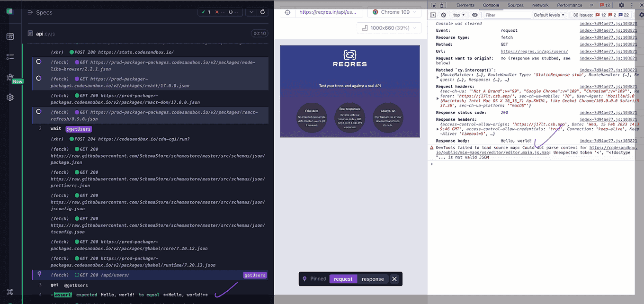The width and height of the screenshot is (644, 304).
Task: Open the Debug panel with New badge
Action: [x=10, y=77]
